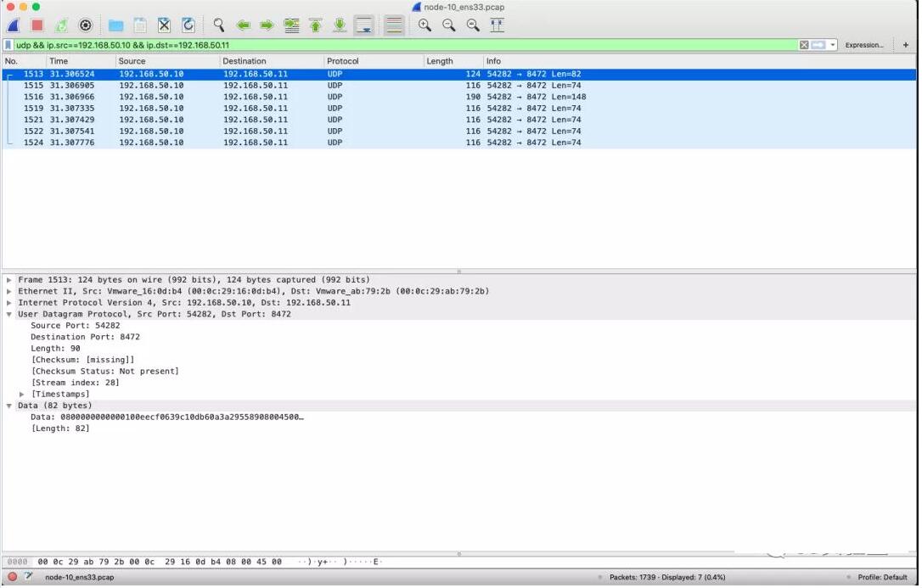Sort by Info column header
Image resolution: width=922 pixels, height=588 pixels.
coord(700,61)
